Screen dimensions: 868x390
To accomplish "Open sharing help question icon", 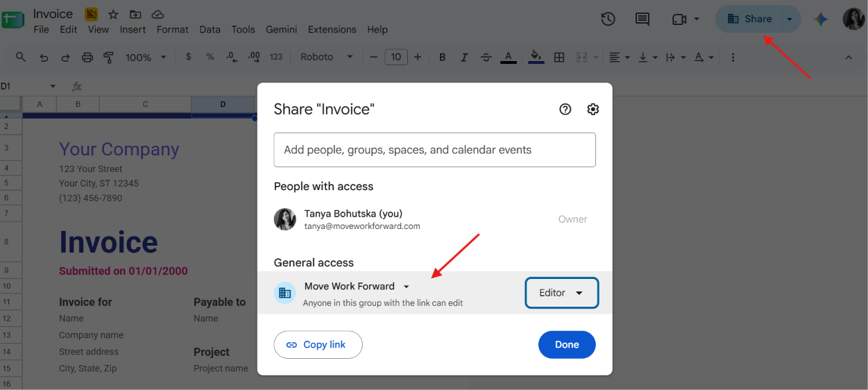I will (565, 109).
